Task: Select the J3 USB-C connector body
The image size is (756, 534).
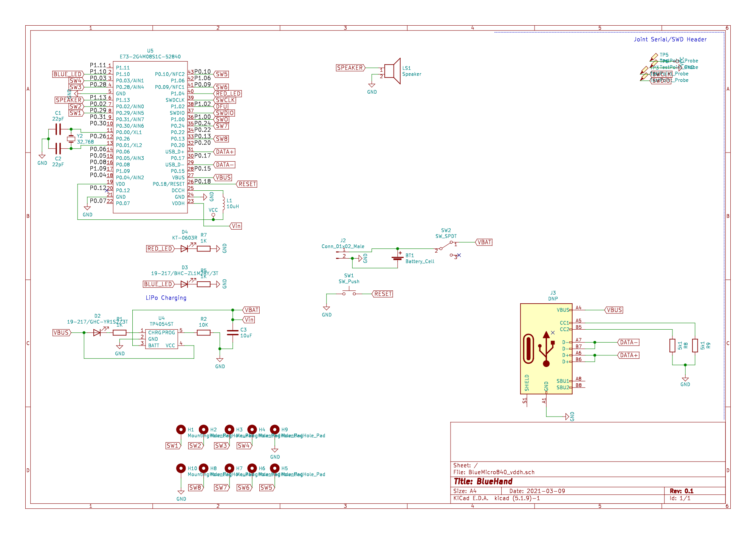Action: click(546, 349)
